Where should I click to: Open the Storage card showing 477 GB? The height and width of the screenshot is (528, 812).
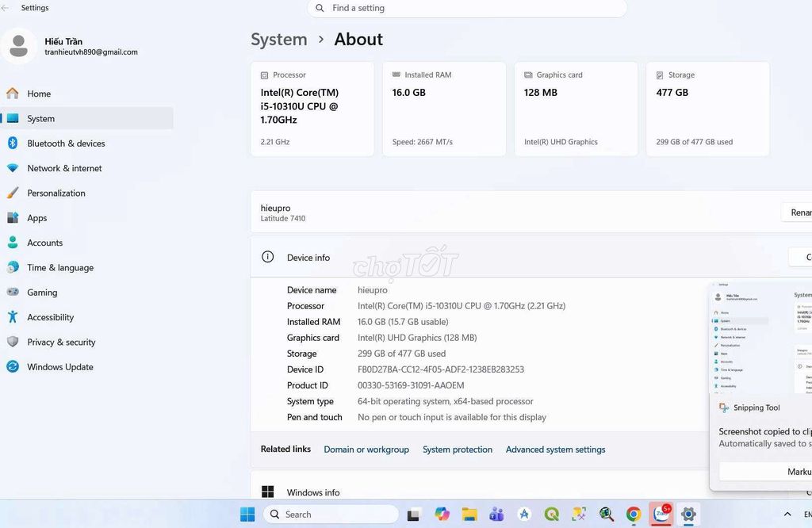(708, 109)
